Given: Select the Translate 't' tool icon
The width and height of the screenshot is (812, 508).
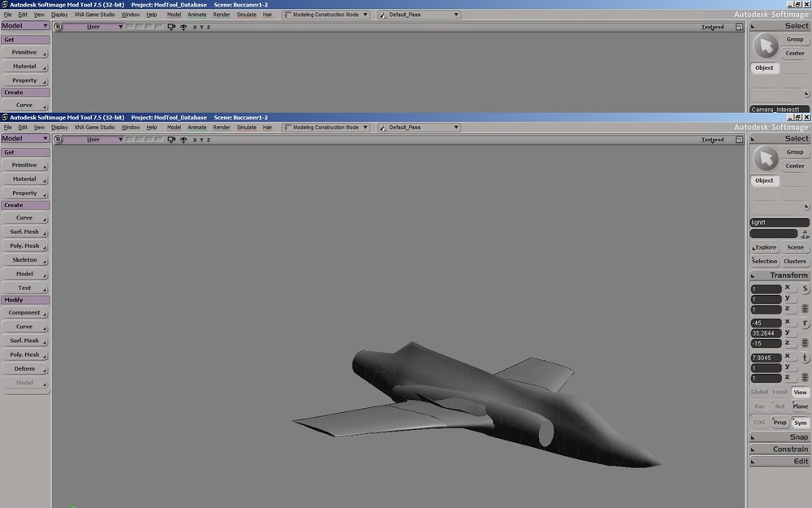Looking at the screenshot, I should (805, 358).
